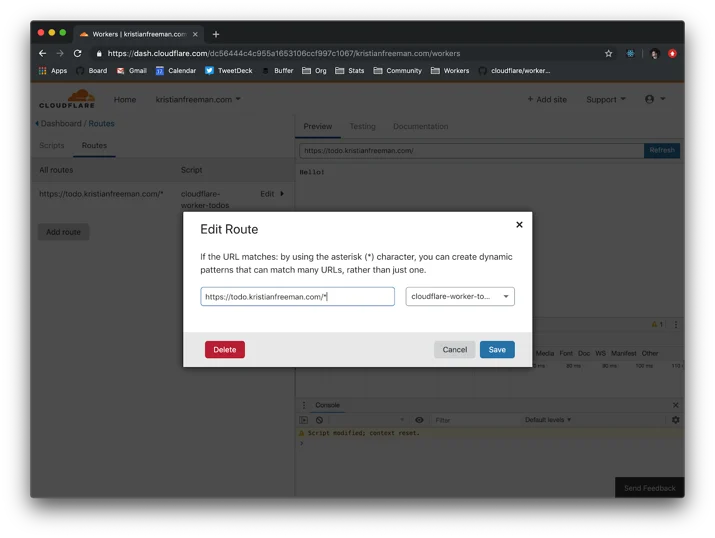The width and height of the screenshot is (715, 538).
Task: Go to Home in Cloudflare navigation
Action: [x=125, y=99]
